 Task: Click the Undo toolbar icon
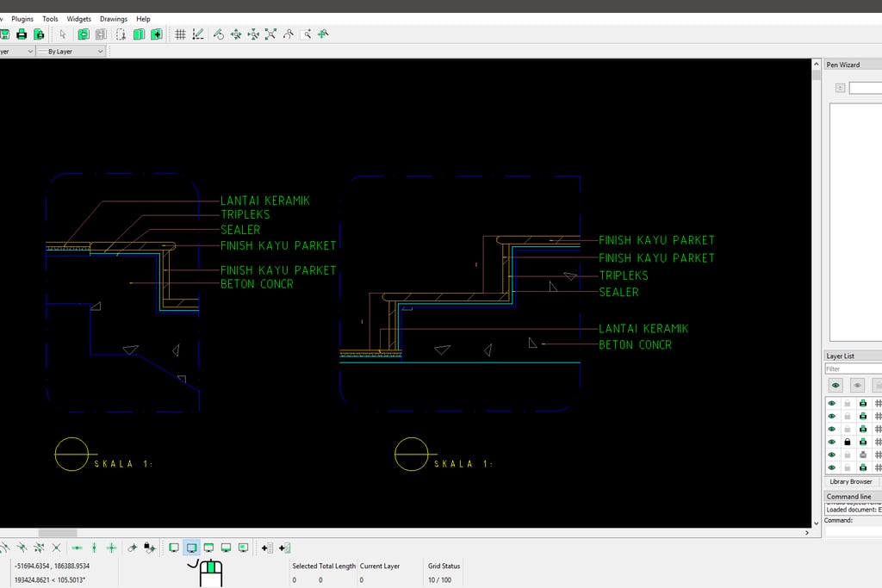(x=84, y=34)
